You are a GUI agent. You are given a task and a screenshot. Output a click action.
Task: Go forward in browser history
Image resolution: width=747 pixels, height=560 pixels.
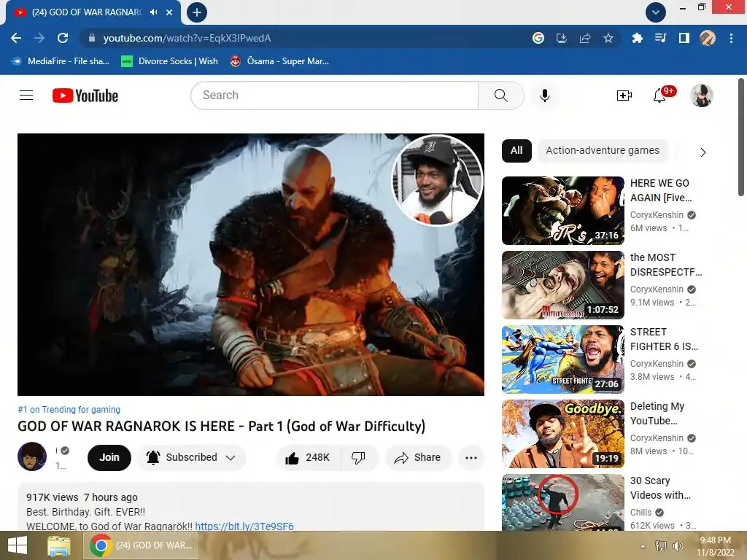[x=39, y=38]
